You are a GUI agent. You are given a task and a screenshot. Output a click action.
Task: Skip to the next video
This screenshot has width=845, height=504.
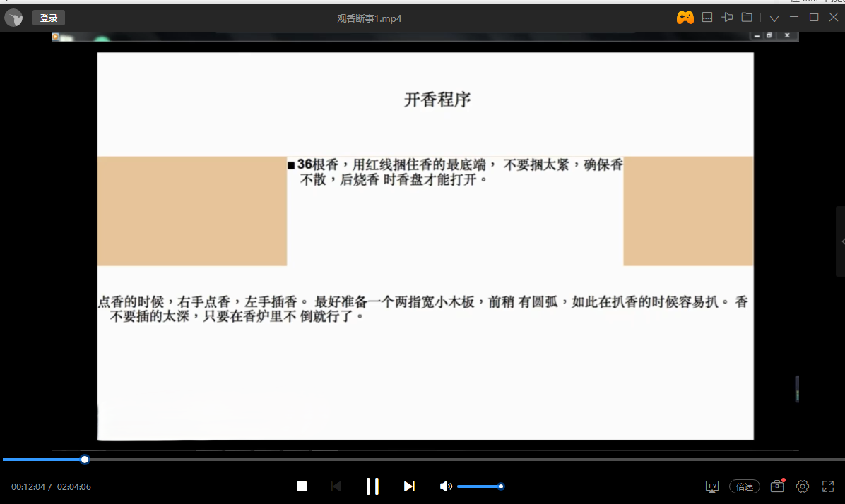(409, 486)
